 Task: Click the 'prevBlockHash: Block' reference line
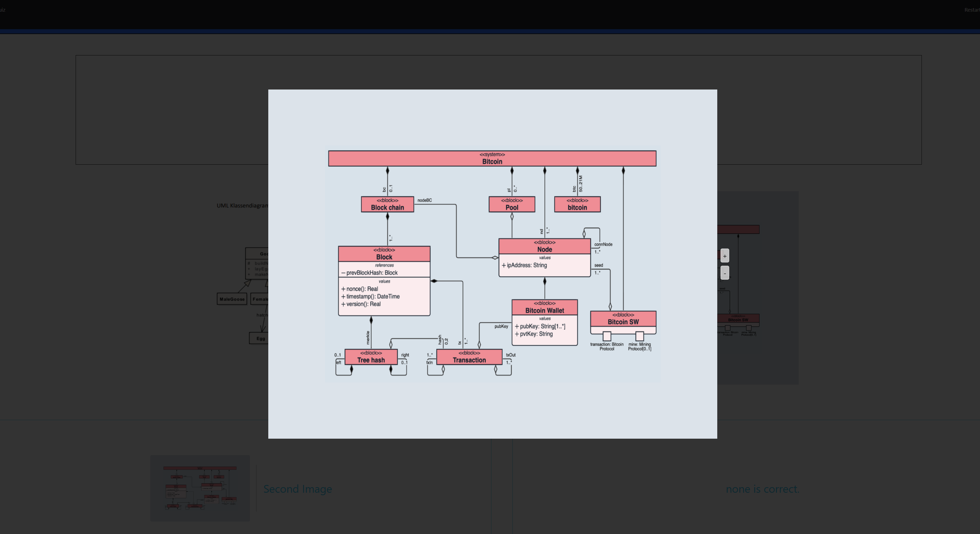click(x=369, y=273)
